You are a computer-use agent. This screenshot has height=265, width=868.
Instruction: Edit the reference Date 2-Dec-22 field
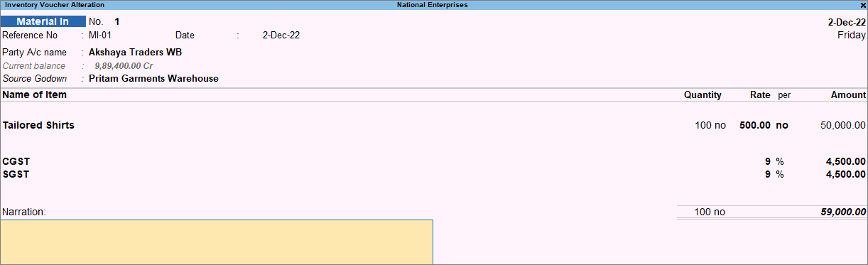tap(281, 35)
